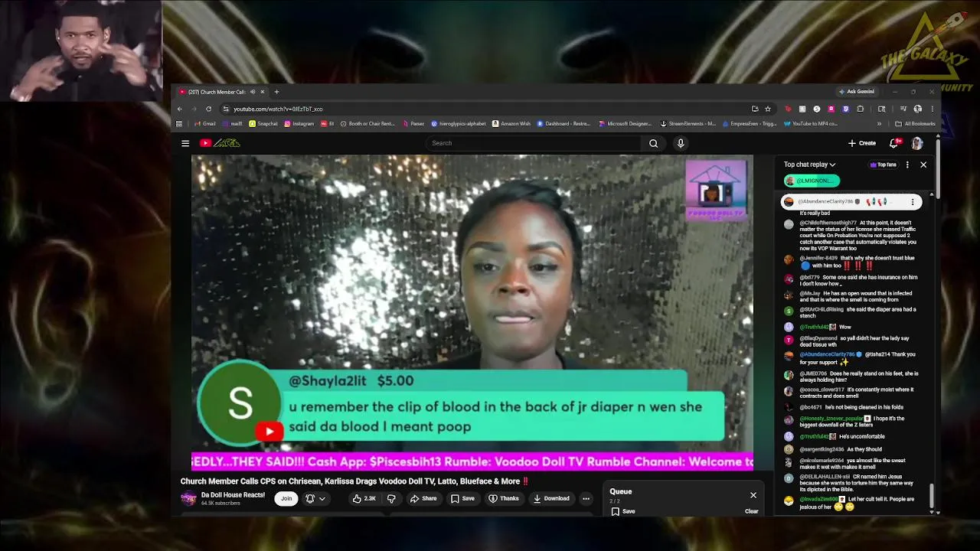Save the video to a playlist

tap(462, 499)
